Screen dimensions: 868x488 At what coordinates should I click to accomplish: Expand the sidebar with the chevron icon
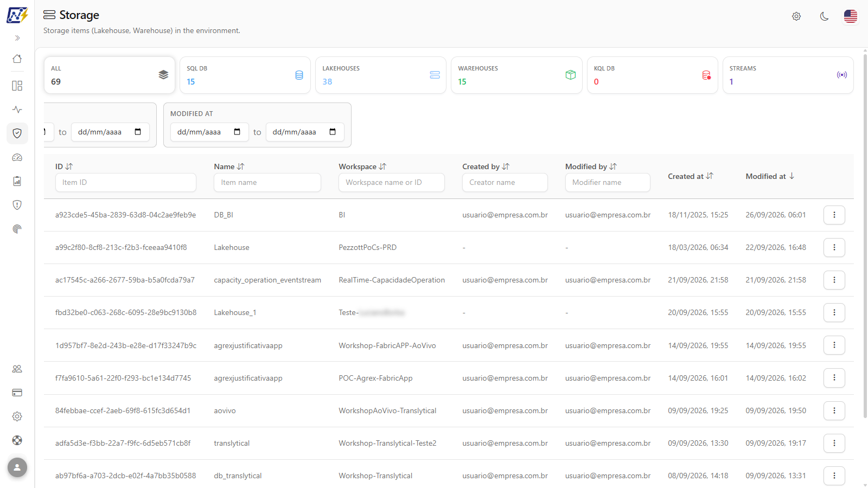coord(17,38)
